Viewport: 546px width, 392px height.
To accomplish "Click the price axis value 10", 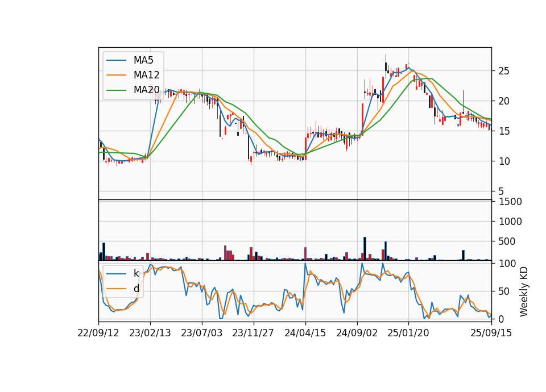I will (503, 161).
